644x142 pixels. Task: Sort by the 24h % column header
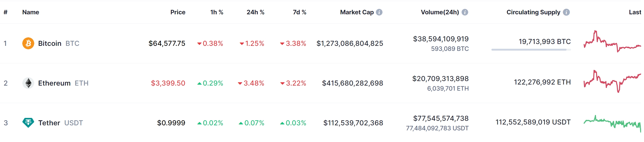click(x=256, y=12)
